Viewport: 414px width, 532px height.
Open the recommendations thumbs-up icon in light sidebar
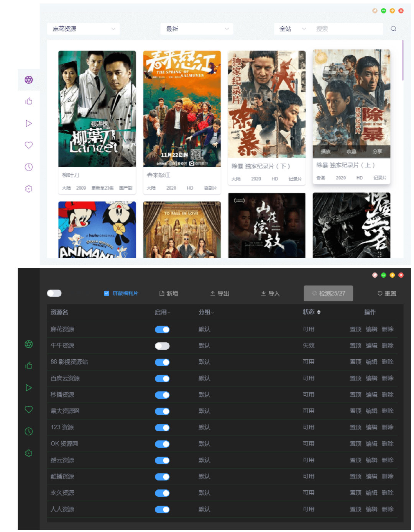point(29,101)
